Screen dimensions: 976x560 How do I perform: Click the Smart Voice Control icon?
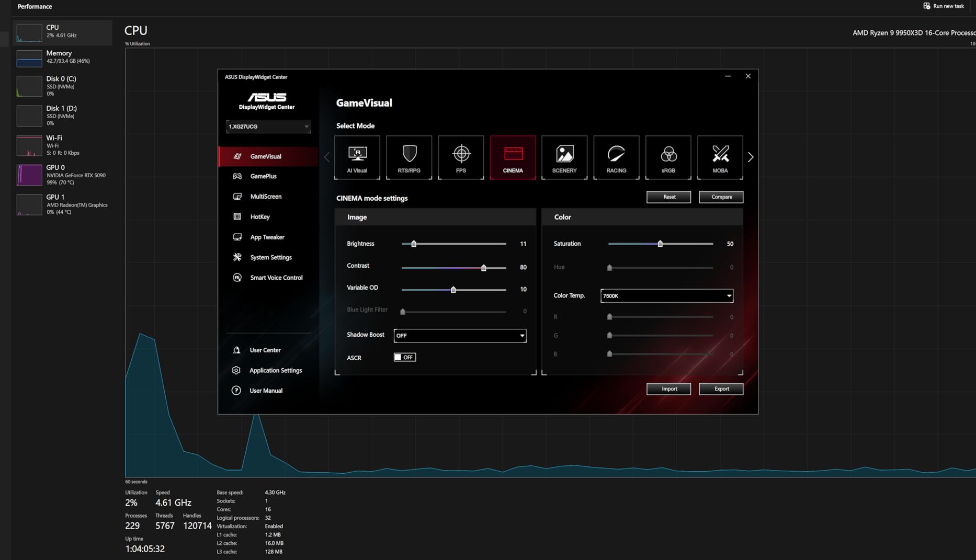237,278
